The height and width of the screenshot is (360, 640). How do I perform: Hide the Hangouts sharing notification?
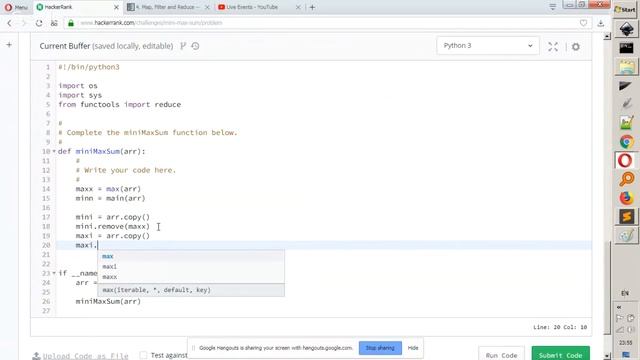[x=413, y=348]
